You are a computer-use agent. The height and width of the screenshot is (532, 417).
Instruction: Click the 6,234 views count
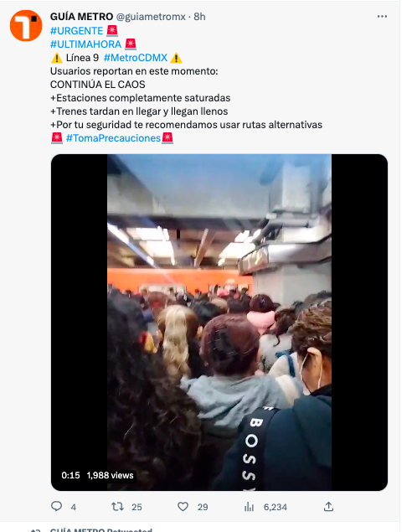click(x=275, y=507)
